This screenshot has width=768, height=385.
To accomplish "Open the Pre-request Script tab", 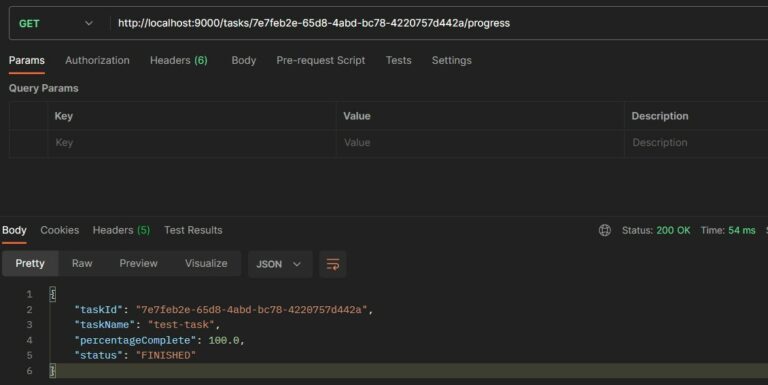I will (x=321, y=60).
